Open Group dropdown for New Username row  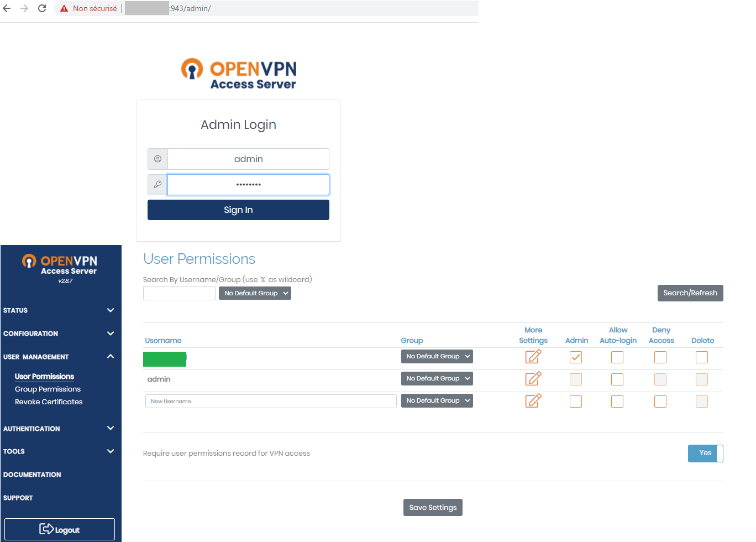point(437,401)
